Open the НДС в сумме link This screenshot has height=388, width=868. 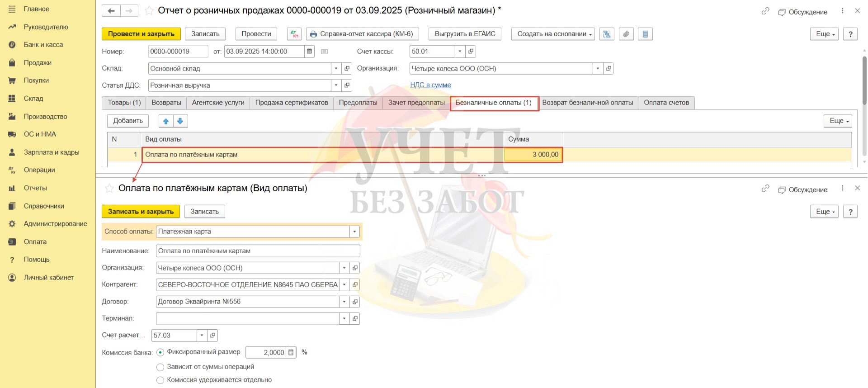click(430, 85)
